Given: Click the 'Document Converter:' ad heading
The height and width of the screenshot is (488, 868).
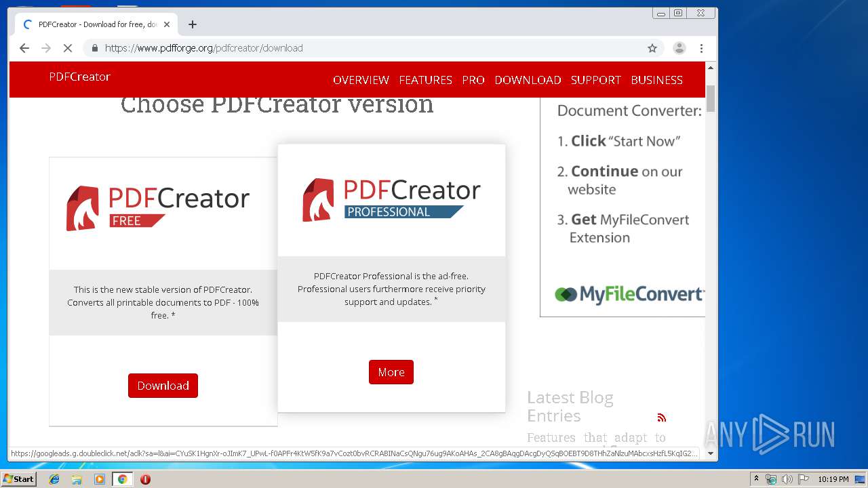Looking at the screenshot, I should [629, 110].
